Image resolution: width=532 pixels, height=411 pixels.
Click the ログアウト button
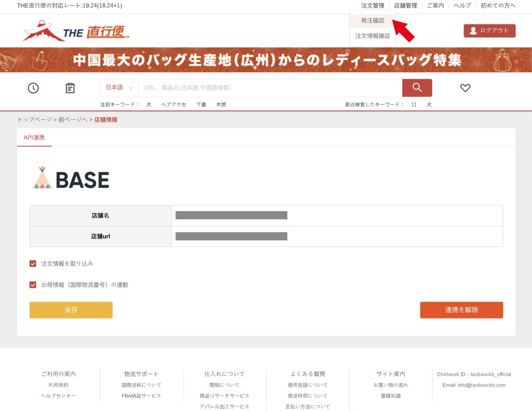point(489,31)
